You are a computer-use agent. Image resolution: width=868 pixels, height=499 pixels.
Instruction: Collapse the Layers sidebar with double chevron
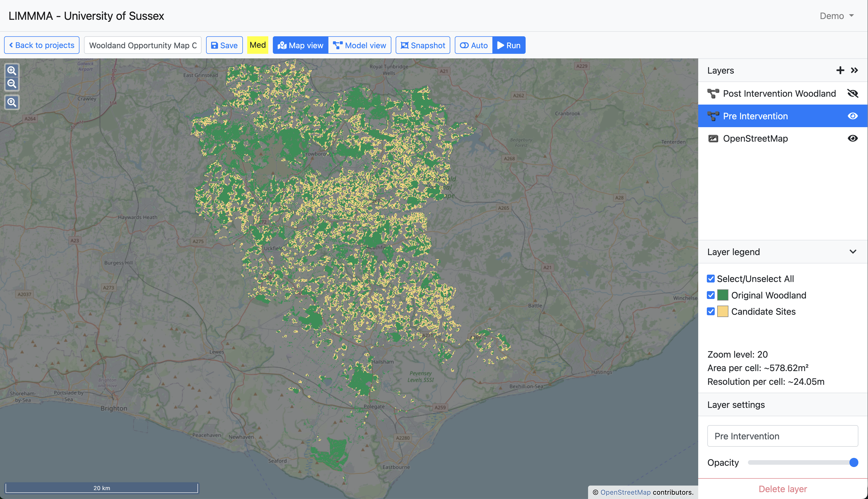coord(854,70)
